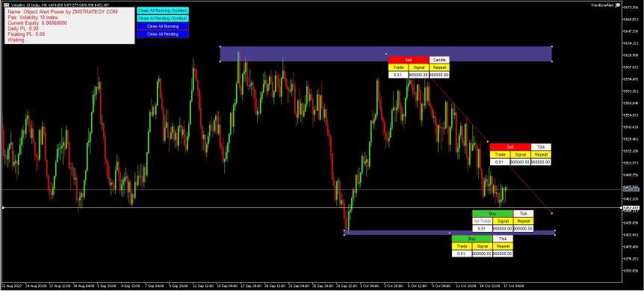644x291 pixels.
Task: Toggle the Tick button on trendline Sell panel
Action: point(541,147)
